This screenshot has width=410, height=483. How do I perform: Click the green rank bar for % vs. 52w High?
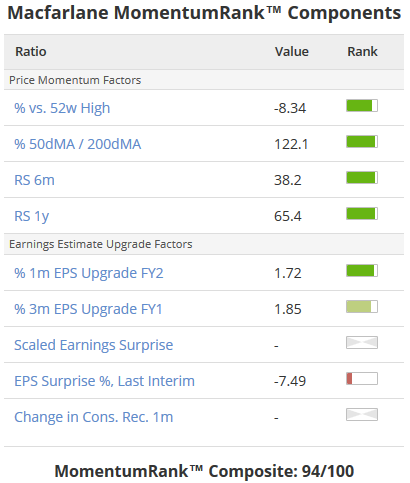[362, 106]
